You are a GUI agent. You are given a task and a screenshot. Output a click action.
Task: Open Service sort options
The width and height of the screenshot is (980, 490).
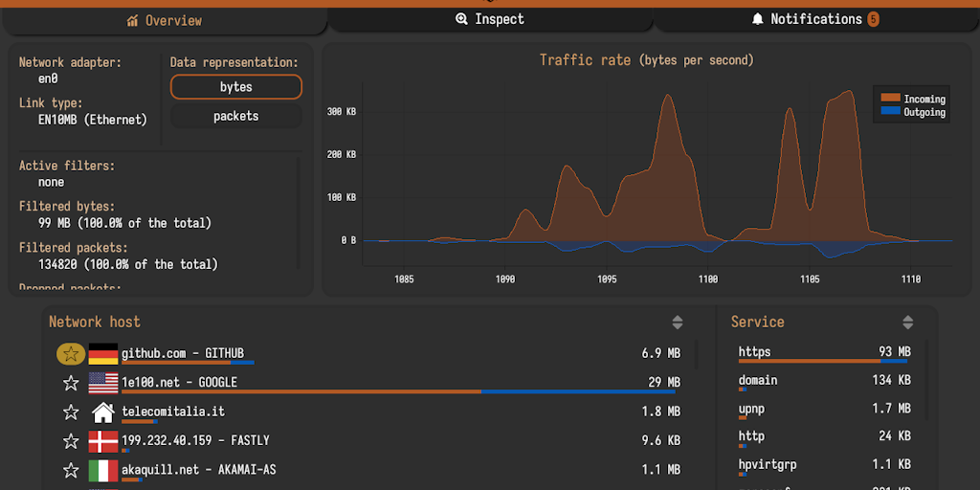coord(907,323)
